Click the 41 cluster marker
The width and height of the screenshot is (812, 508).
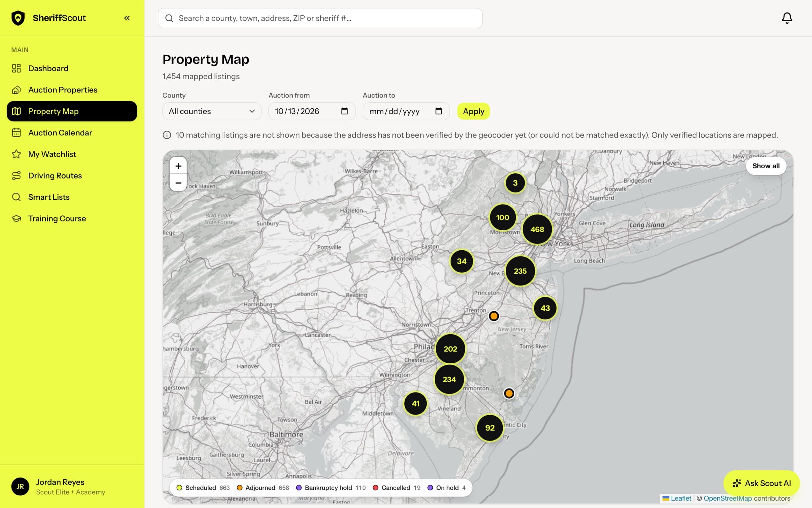coord(415,403)
